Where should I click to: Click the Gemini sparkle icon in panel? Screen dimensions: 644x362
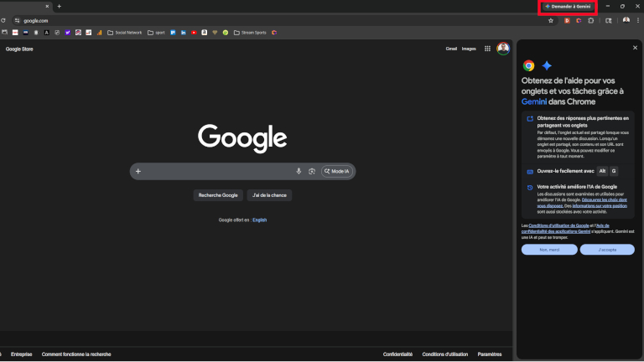pyautogui.click(x=547, y=65)
